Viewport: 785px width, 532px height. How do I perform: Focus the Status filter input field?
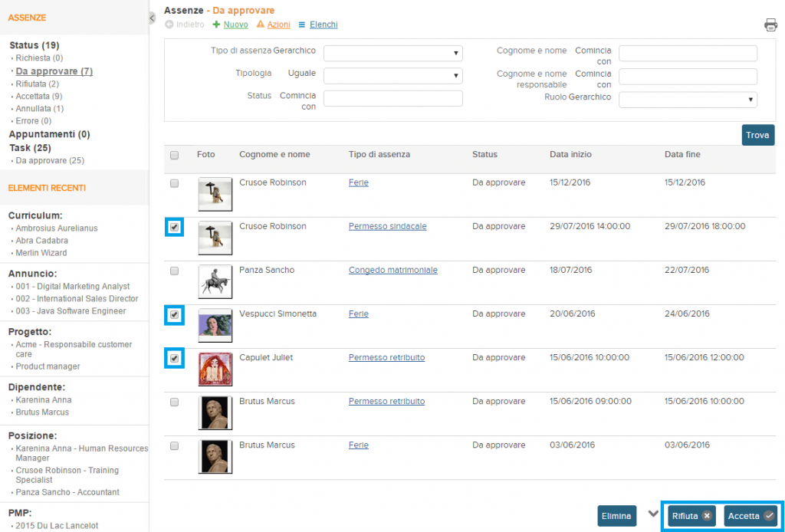393,98
